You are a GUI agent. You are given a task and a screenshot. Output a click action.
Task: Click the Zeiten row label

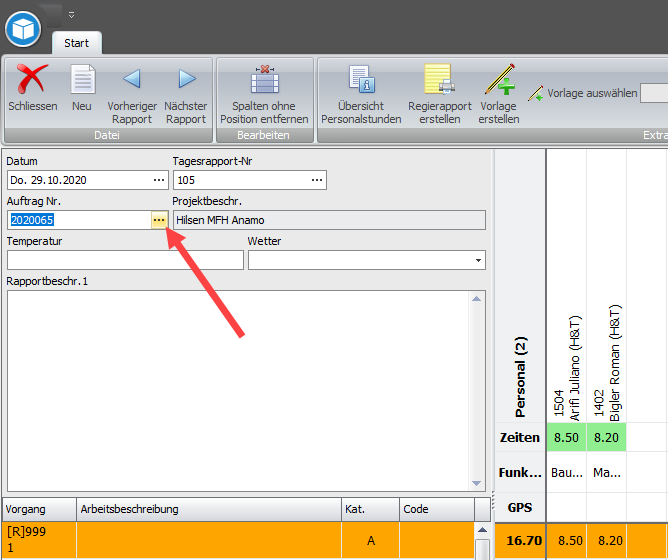[520, 438]
